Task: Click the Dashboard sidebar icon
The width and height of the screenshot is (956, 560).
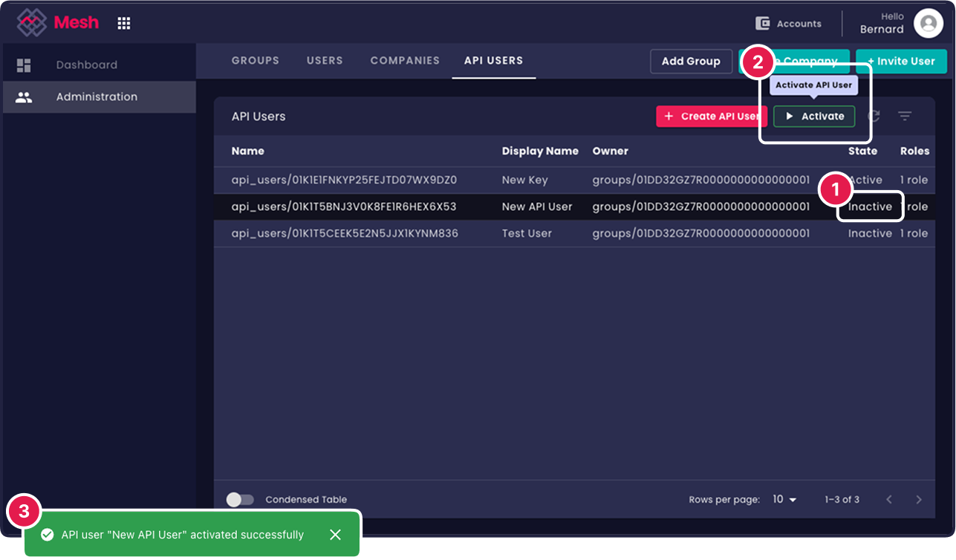Action: click(25, 65)
